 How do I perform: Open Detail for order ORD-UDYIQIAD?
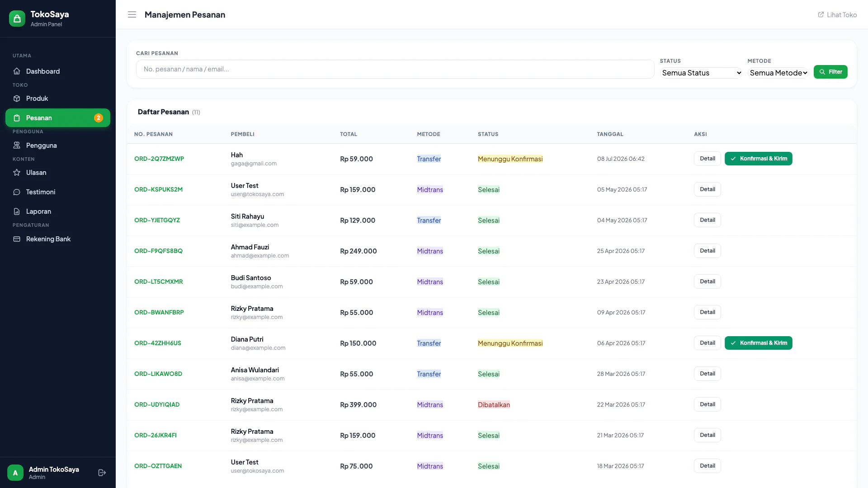click(x=708, y=404)
